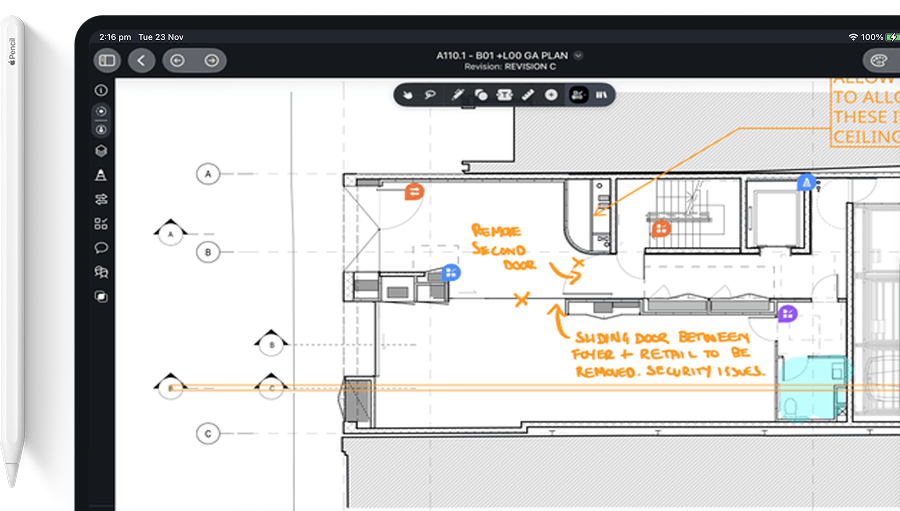
Task: Select the add pin plus tool
Action: (x=551, y=95)
